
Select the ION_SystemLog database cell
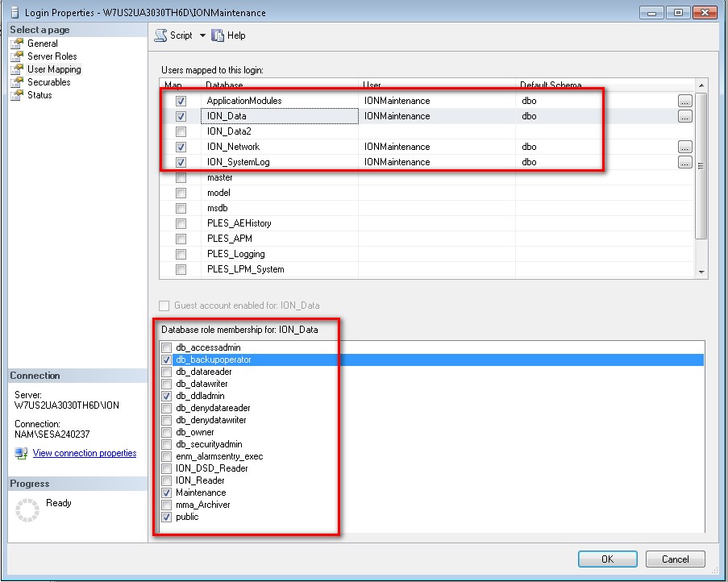(280, 162)
